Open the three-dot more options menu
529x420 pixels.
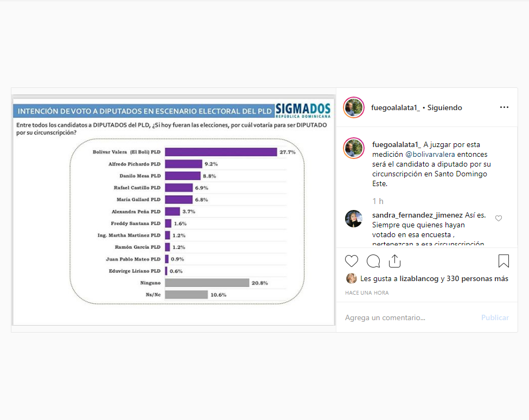click(504, 107)
